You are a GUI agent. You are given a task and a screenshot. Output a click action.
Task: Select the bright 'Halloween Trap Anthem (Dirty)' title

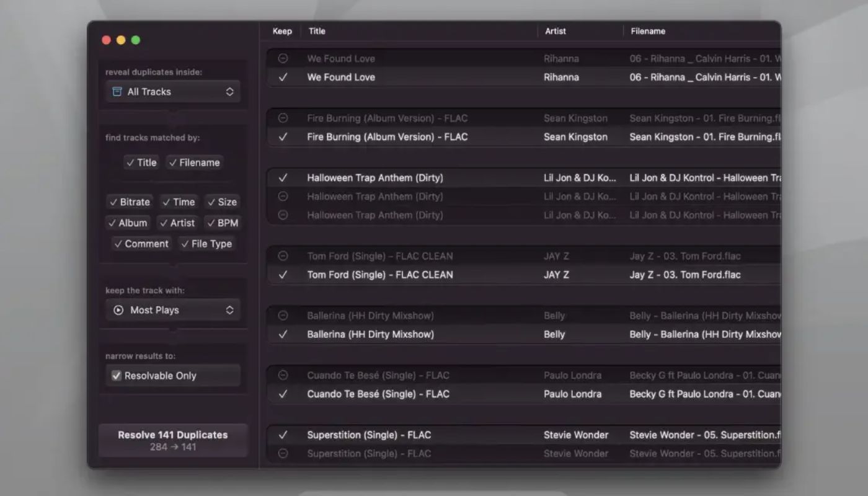[x=375, y=178]
